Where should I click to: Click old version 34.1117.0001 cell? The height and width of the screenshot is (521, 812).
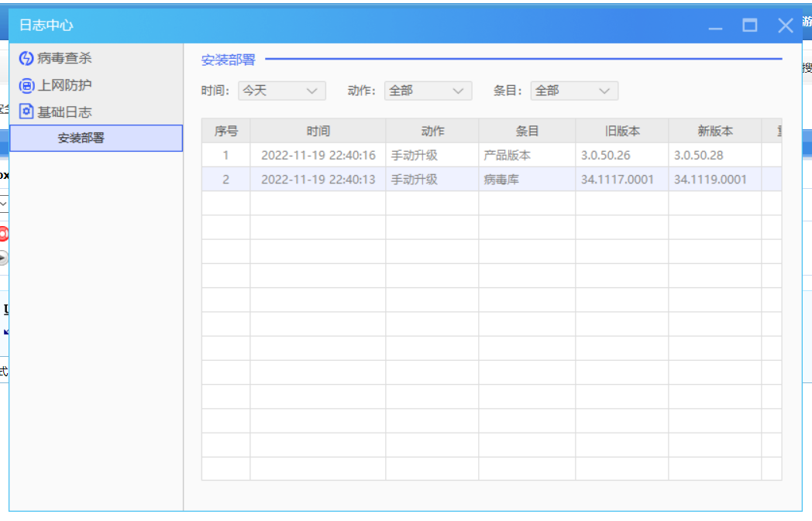(622, 180)
